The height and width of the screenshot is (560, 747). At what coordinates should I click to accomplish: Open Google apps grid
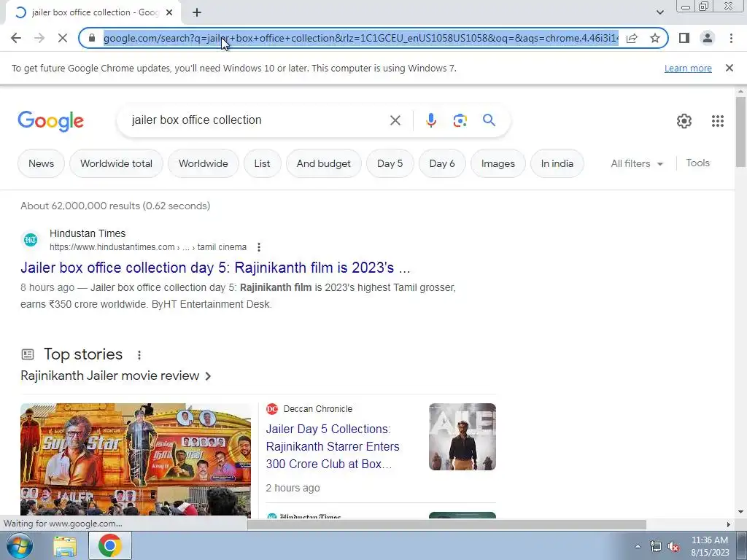click(x=718, y=121)
